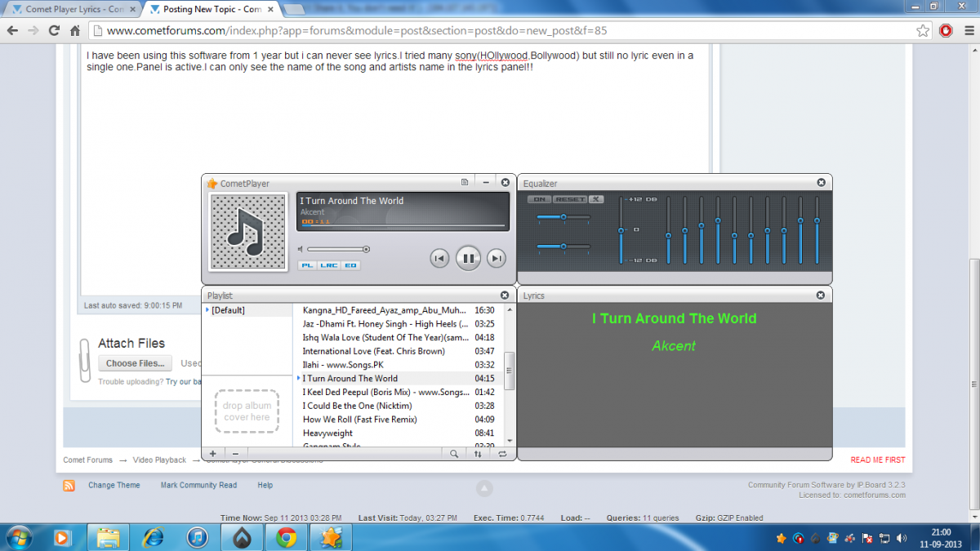Select song International Love (Feat. Chris Brown)
The height and width of the screenshot is (551, 980).
pos(399,351)
